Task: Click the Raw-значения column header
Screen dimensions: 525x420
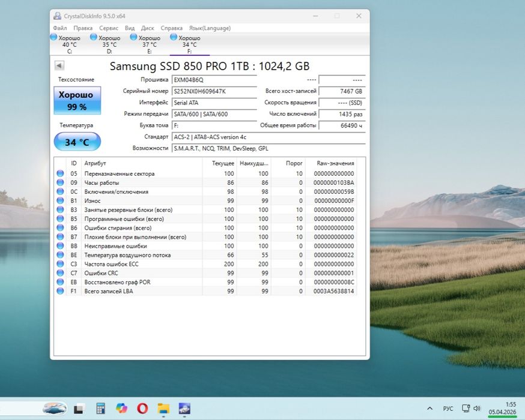Action: (331, 163)
